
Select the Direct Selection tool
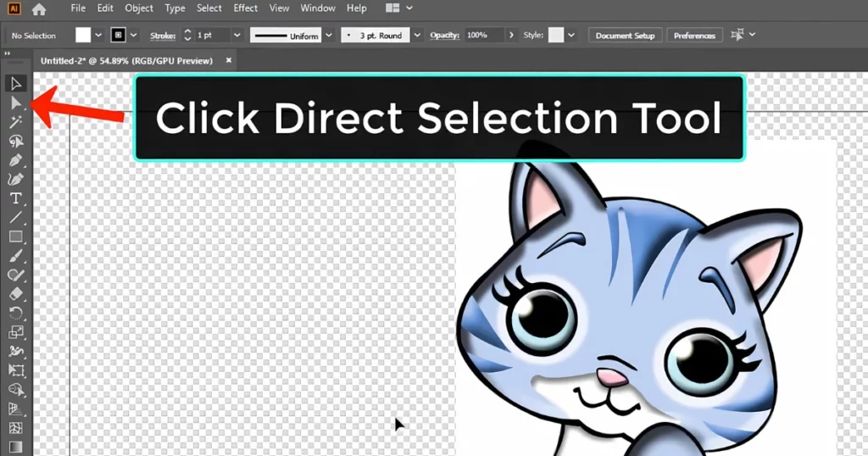coord(15,103)
